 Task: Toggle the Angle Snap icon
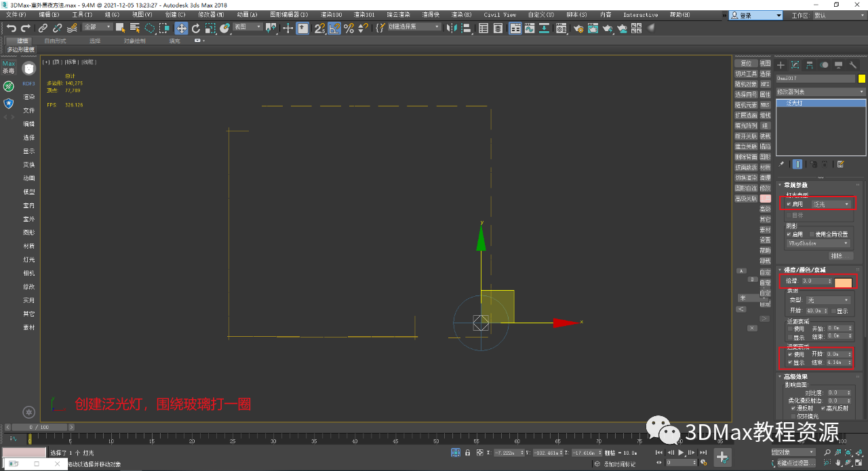coord(334,28)
